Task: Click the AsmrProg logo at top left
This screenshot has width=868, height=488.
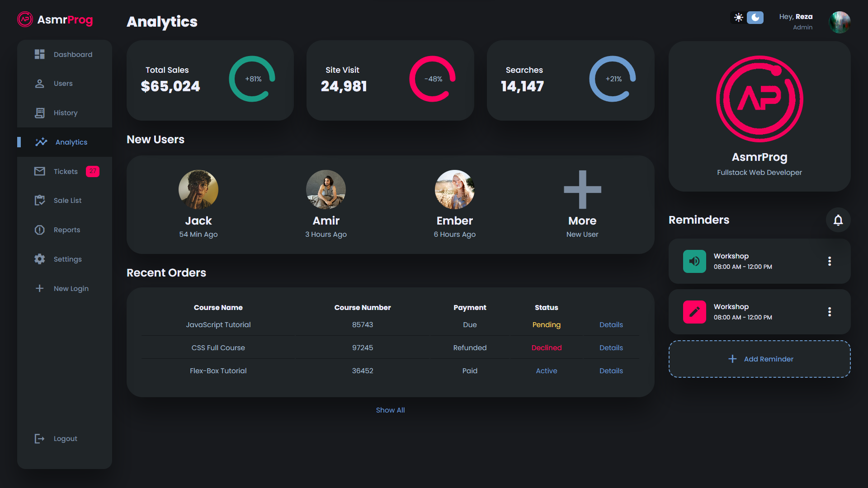Action: [25, 19]
